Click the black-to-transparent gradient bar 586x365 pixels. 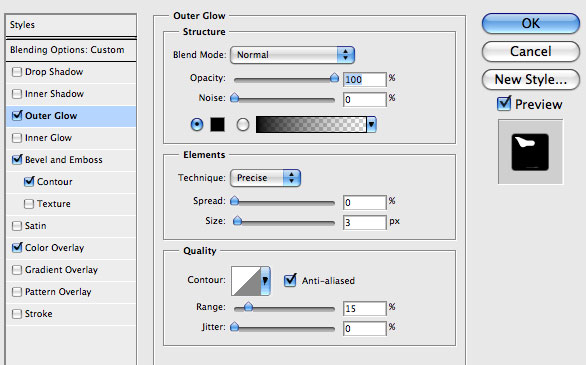[311, 124]
